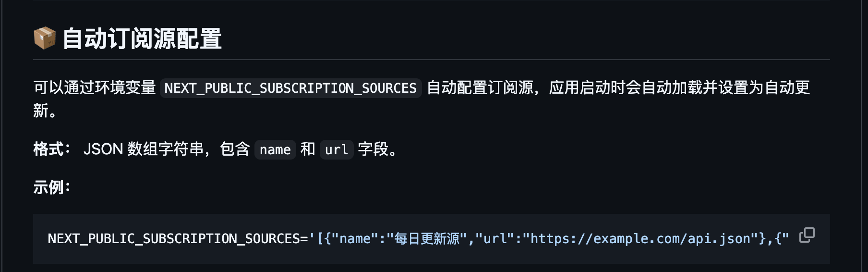Click the 自动订阅源配置 heading text
This screenshot has width=868, height=272.
pos(142,38)
